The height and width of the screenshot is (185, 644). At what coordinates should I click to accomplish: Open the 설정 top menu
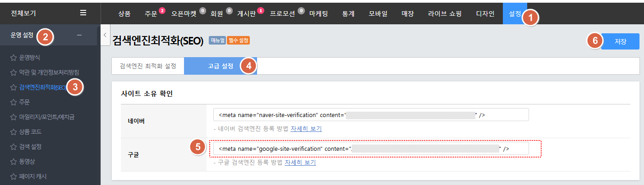point(515,14)
